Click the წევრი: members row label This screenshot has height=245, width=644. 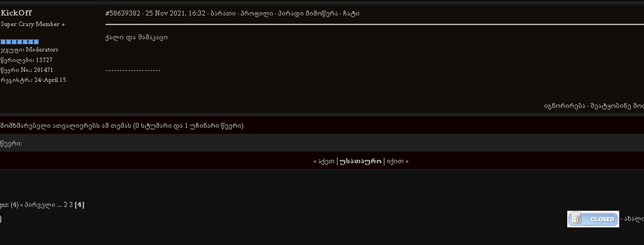[x=11, y=144]
